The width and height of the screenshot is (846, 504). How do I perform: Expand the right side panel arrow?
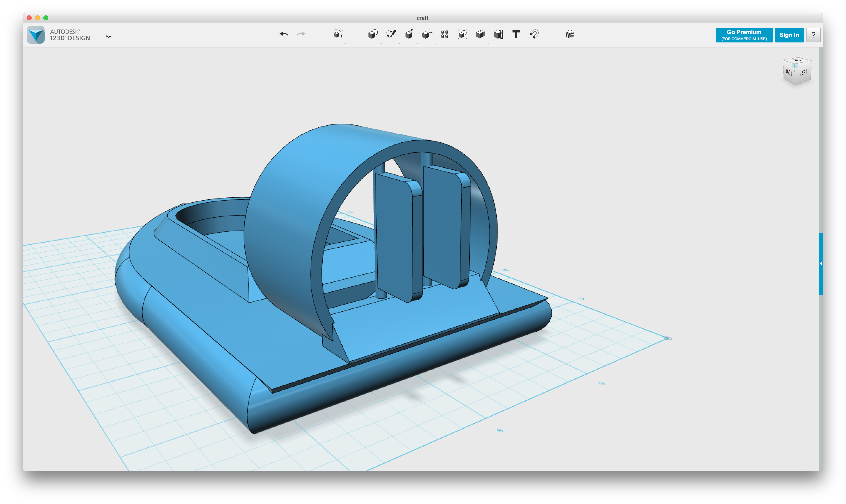pyautogui.click(x=821, y=263)
